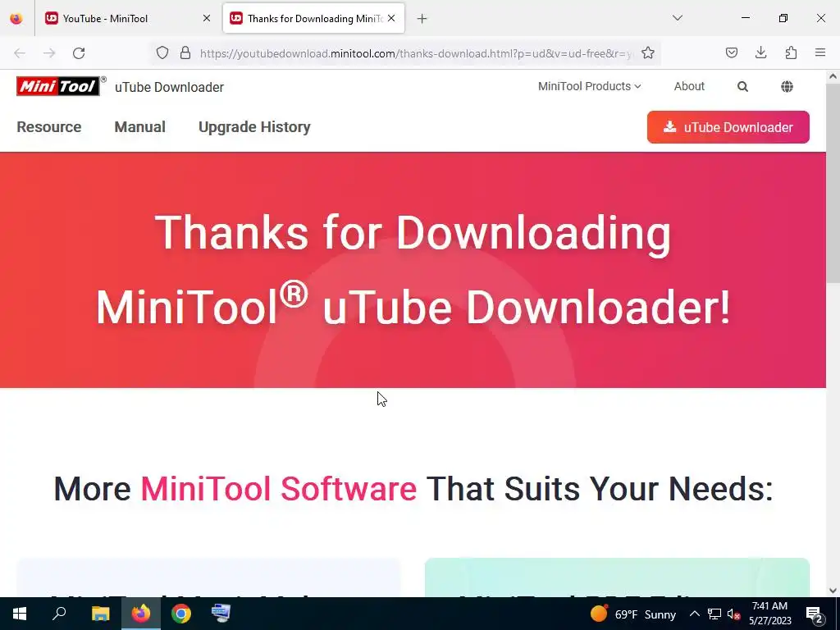Click the 'MiniTool Software' pink heading text

(x=279, y=489)
